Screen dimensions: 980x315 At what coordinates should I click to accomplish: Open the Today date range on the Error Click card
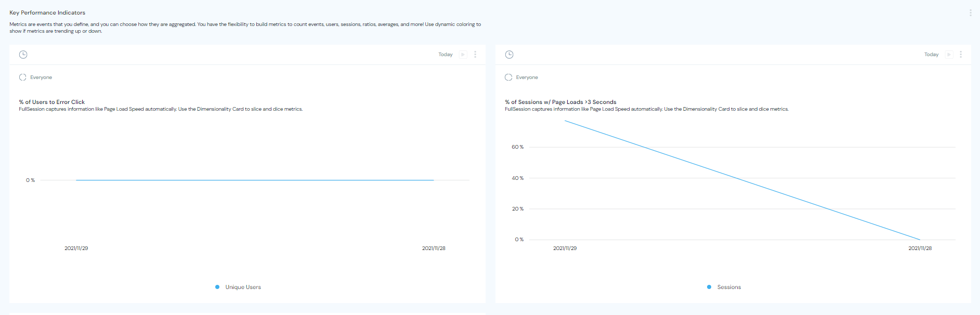[446, 55]
